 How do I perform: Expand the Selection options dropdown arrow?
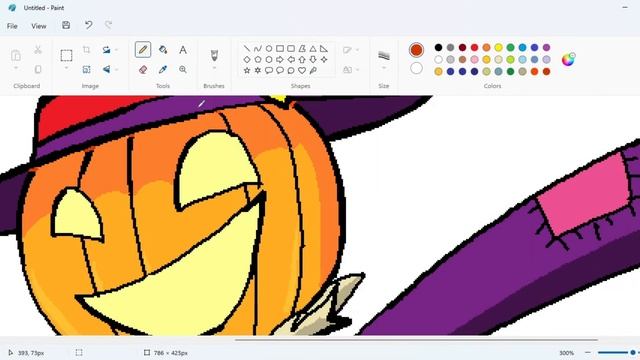pyautogui.click(x=66, y=68)
